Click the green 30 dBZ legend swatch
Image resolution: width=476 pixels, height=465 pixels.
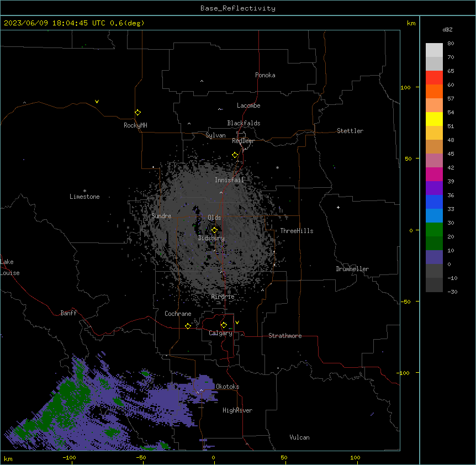(x=434, y=230)
